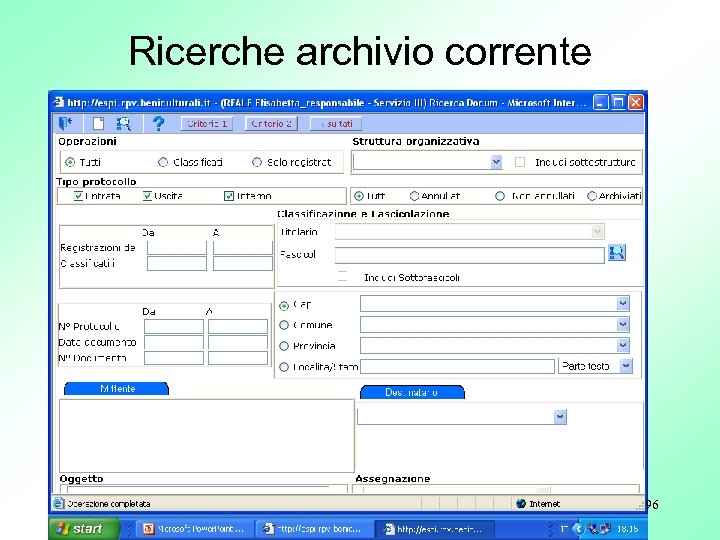
Task: Expand Struttura organizzativa dropdown
Action: [x=496, y=162]
